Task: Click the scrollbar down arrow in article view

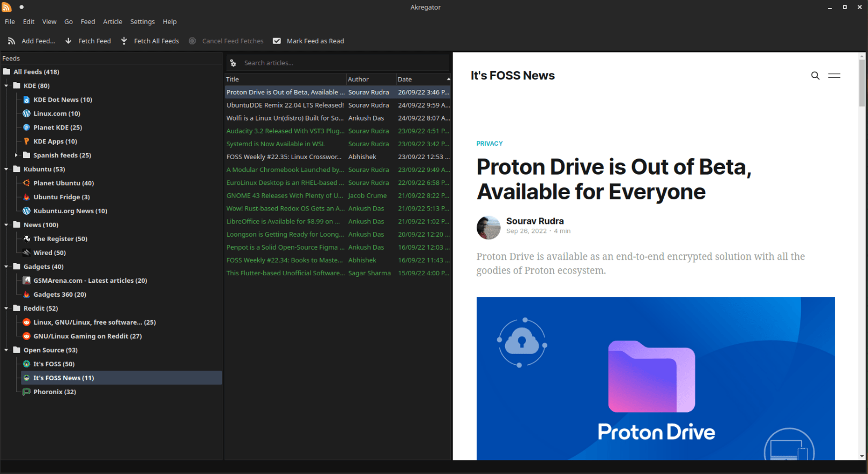Action: point(862,456)
